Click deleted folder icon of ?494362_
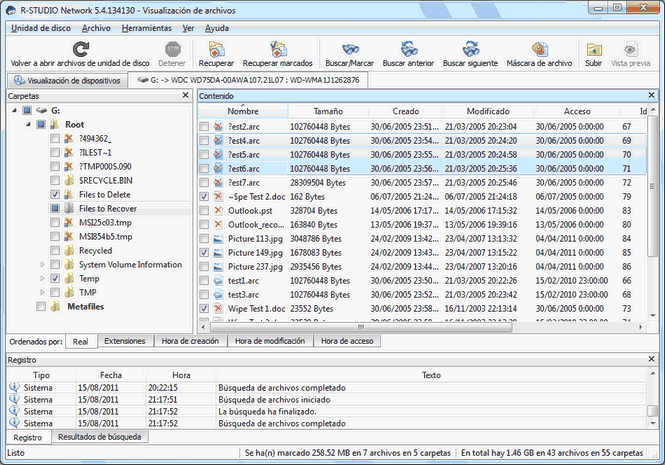665x465 pixels. (x=69, y=139)
